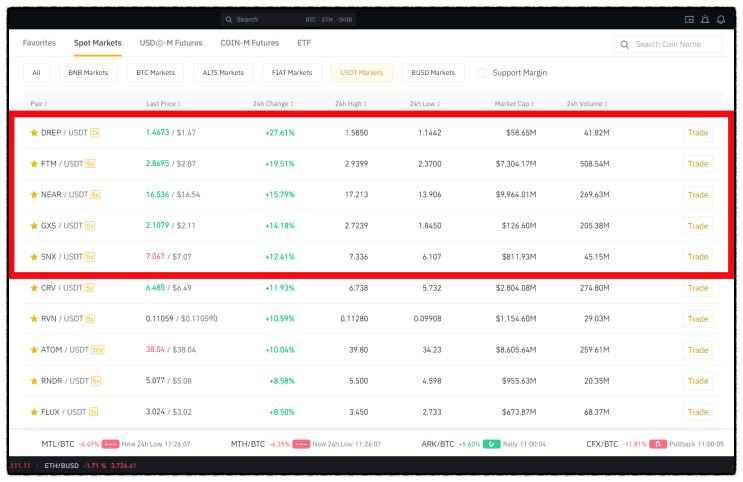743x482 pixels.
Task: Open the alarm alert icon in header
Action: point(705,19)
